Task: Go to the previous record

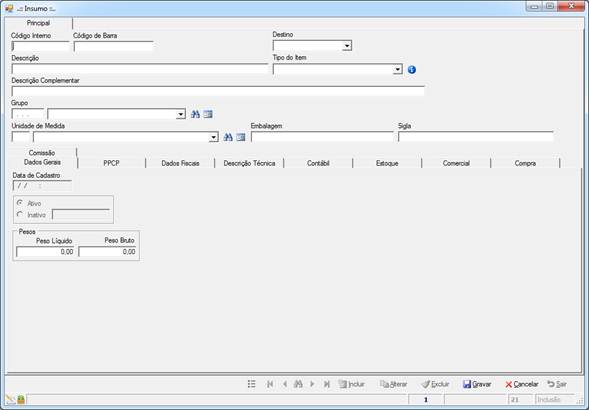Action: click(x=285, y=384)
